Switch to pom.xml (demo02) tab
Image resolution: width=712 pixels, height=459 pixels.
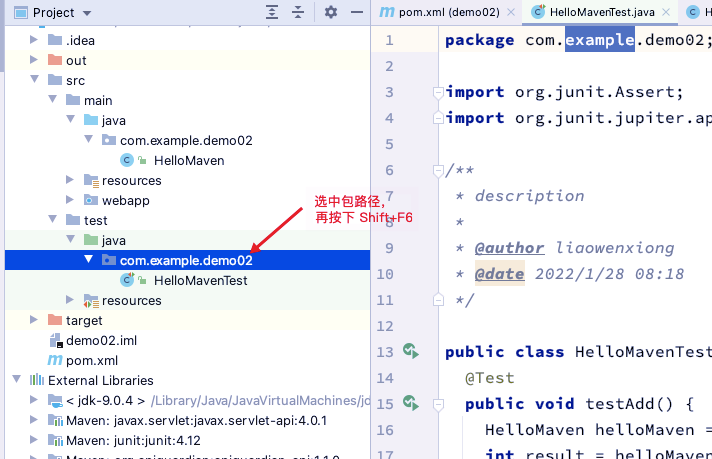(449, 12)
